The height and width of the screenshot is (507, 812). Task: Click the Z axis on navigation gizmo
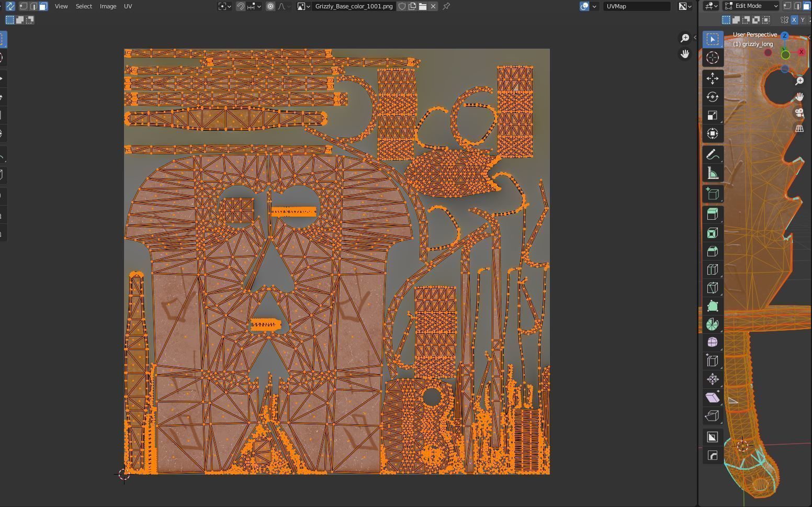click(784, 36)
